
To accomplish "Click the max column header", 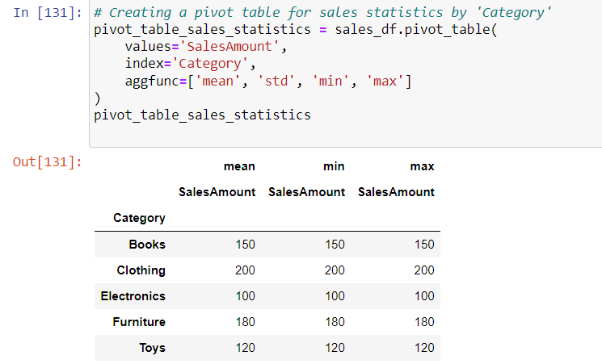I will click(422, 166).
